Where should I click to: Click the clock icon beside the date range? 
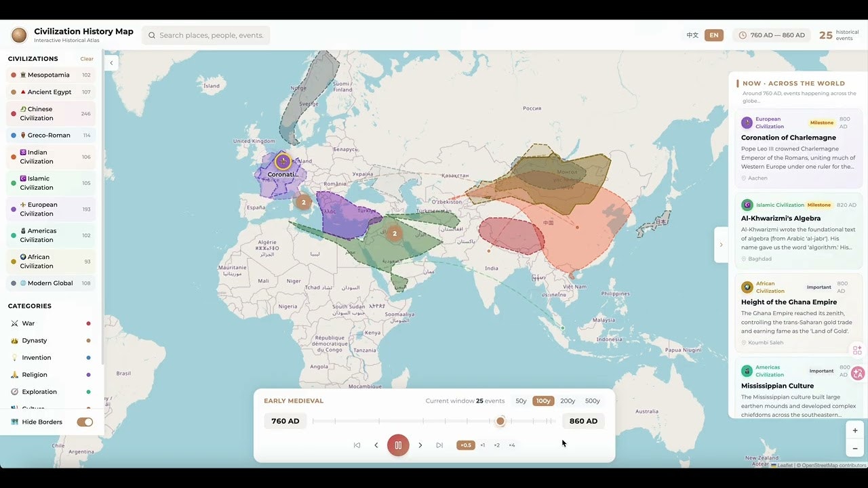(x=743, y=35)
